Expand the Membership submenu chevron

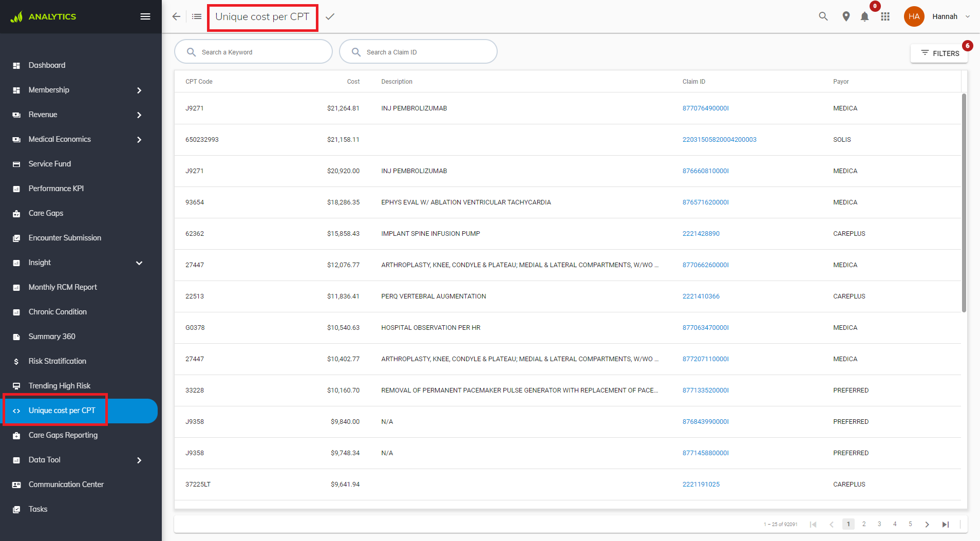[x=139, y=90]
